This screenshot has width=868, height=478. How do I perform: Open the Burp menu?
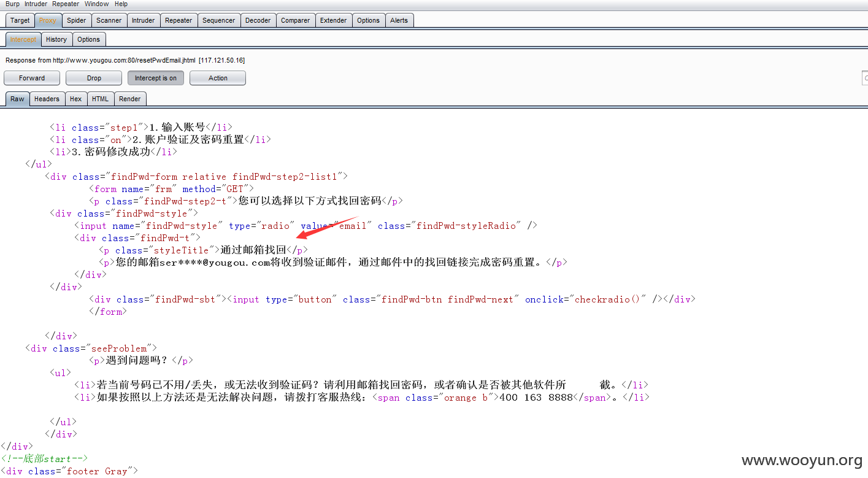tap(12, 4)
